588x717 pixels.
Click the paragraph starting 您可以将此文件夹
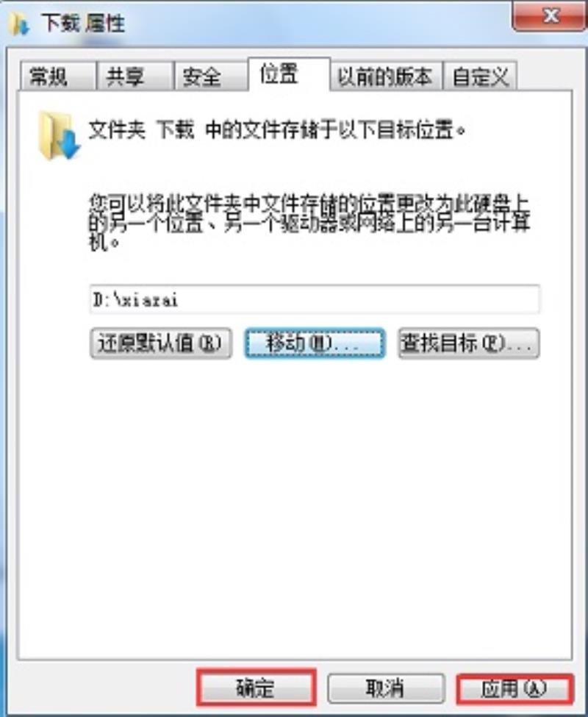(x=309, y=223)
